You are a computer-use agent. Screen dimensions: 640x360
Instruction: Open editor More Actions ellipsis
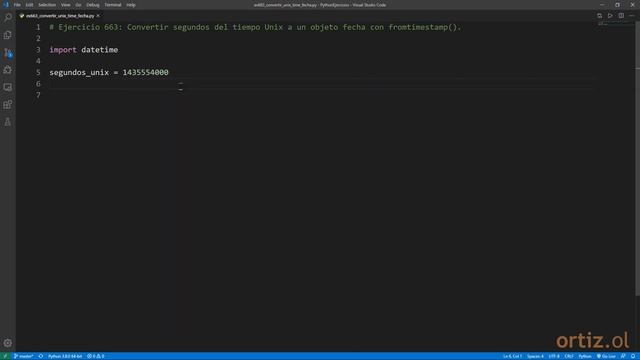pyautogui.click(x=631, y=16)
